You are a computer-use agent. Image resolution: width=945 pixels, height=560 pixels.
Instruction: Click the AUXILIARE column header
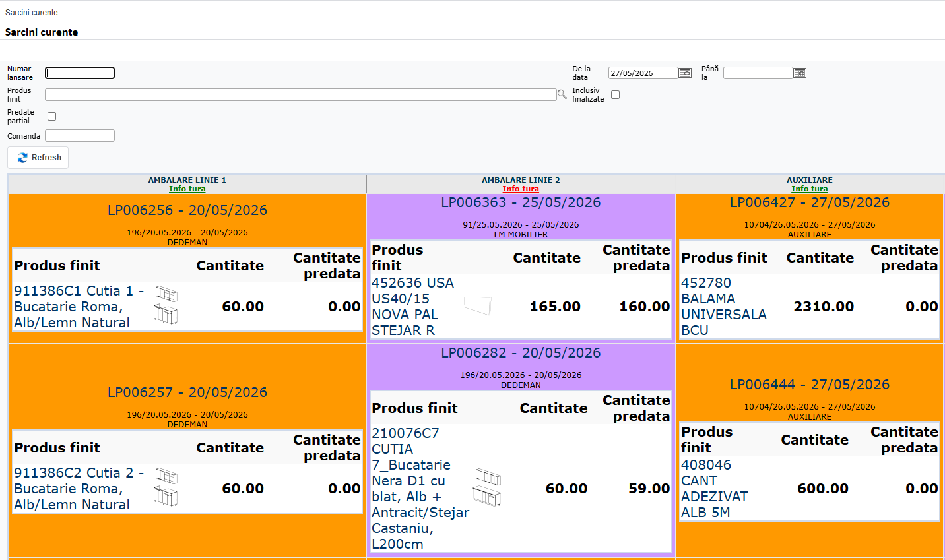click(x=810, y=180)
